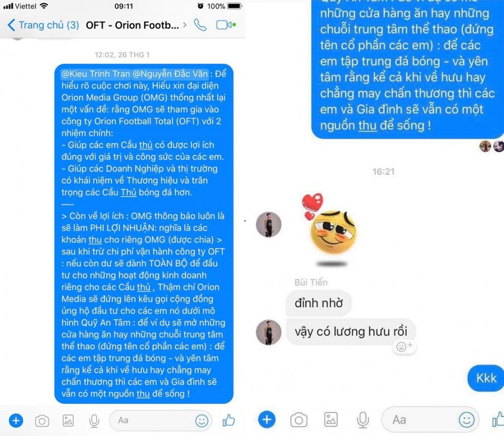Tap the @Kieu Trinh Tran mention
Screen dimensions: 504x436
(x=95, y=74)
